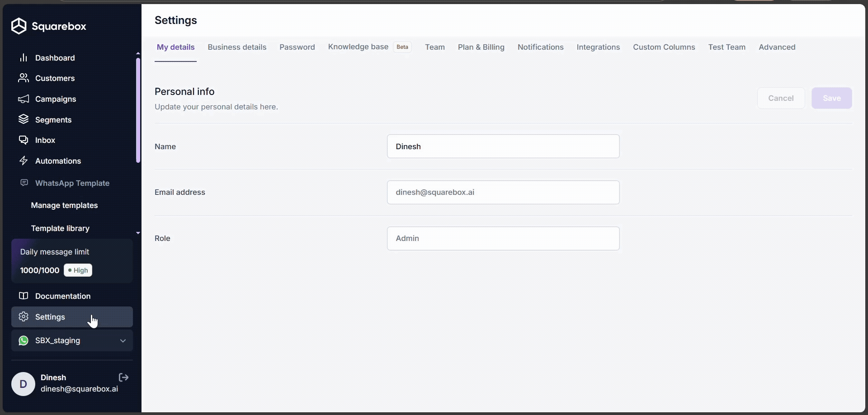Switch to the Business details tab
This screenshot has height=415, width=868.
(x=237, y=47)
